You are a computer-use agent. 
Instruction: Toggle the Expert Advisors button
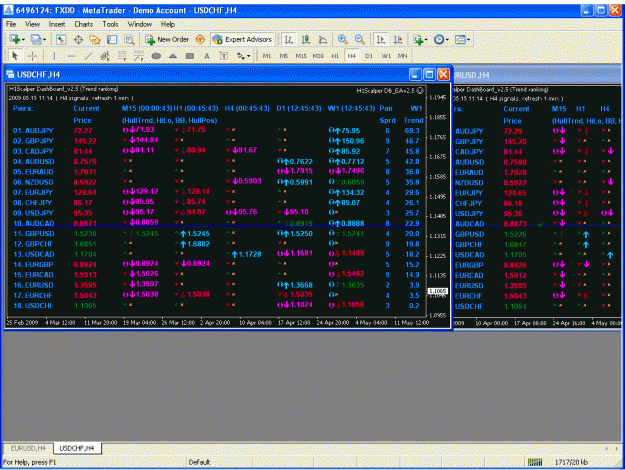[x=242, y=39]
